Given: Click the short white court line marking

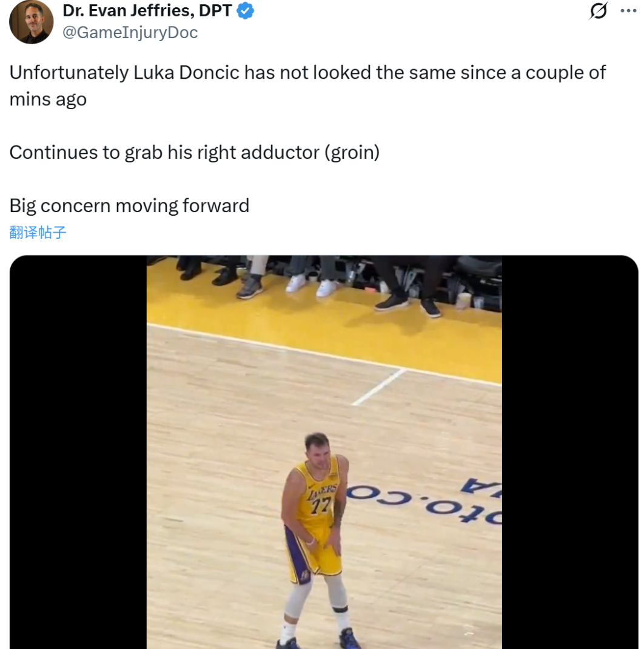Looking at the screenshot, I should (x=378, y=387).
